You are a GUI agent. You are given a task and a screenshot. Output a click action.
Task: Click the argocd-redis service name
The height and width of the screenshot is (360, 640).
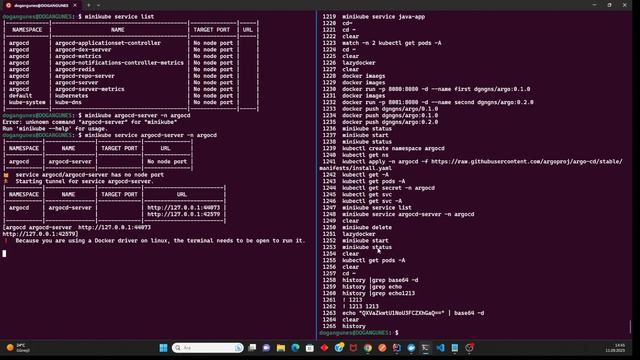75,69
